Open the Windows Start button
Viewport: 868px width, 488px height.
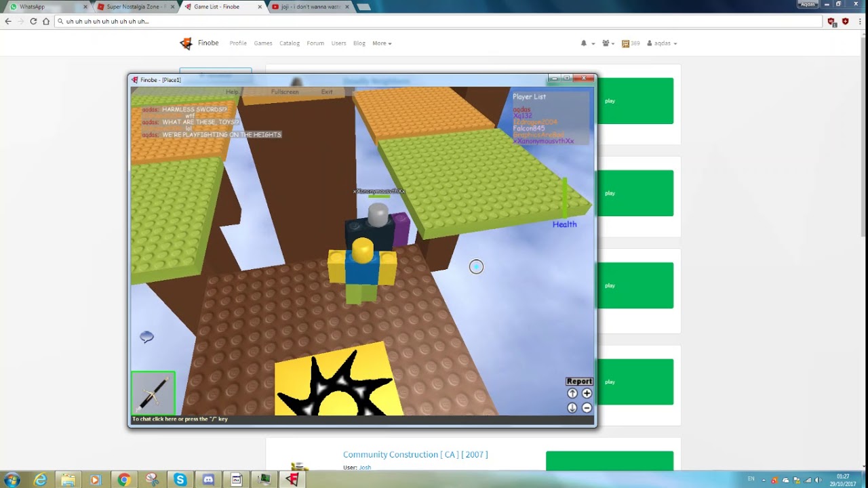click(x=12, y=480)
